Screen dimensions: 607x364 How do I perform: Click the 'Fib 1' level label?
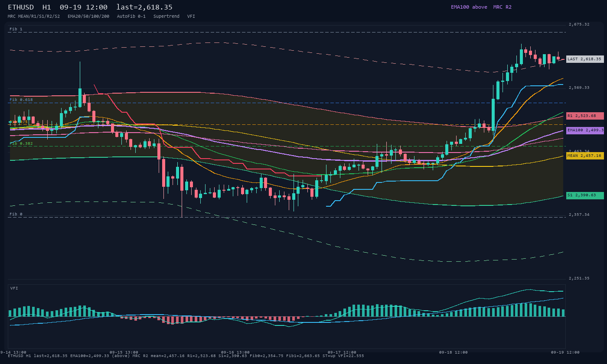pos(16,29)
